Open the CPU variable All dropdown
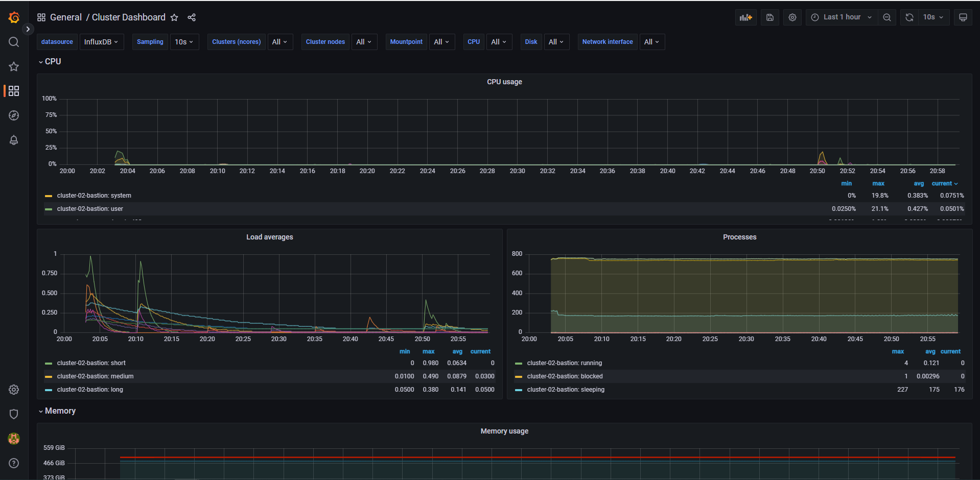980x480 pixels. [499, 42]
